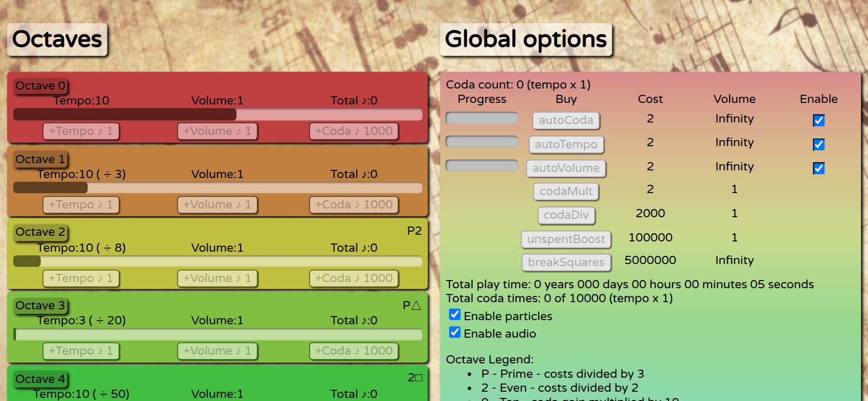Click the Octave 3 label
The image size is (868, 401).
pyautogui.click(x=41, y=306)
